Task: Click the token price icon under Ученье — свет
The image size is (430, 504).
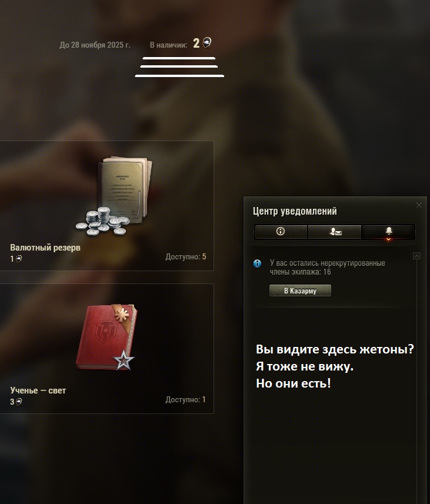Action: (19, 402)
